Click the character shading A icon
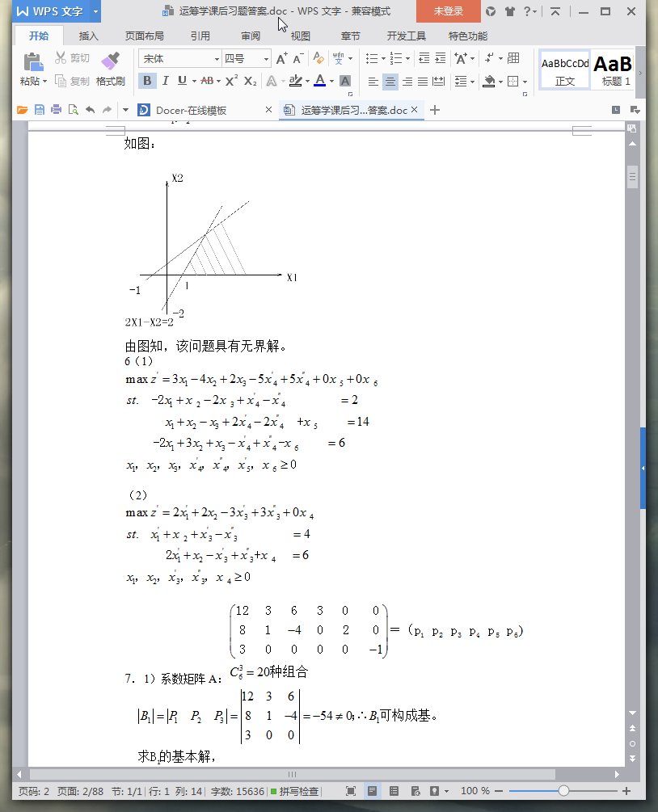The image size is (658, 812). (345, 81)
